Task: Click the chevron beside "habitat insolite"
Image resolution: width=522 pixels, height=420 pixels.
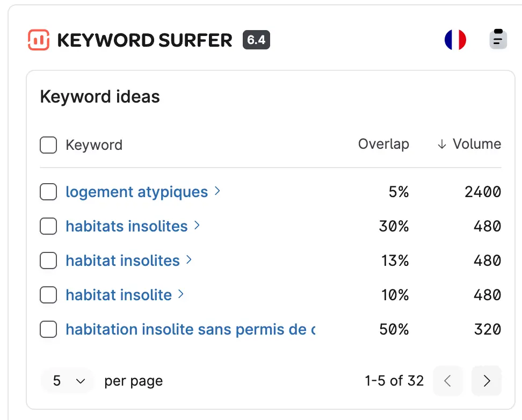Action: [x=181, y=295]
